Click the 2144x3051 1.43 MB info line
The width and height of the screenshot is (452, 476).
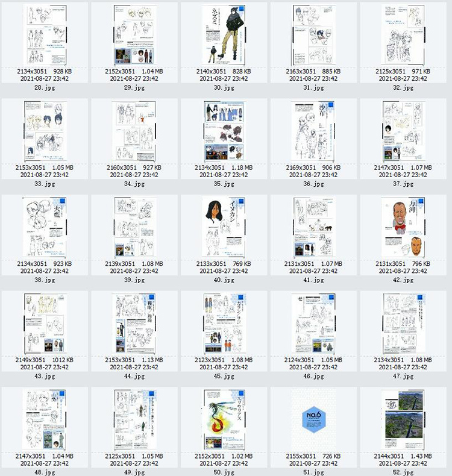(403, 456)
